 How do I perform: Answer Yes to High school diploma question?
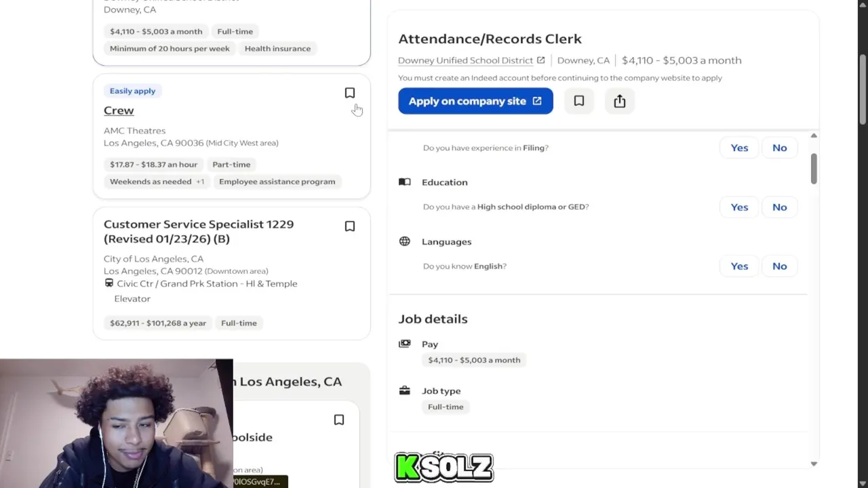[739, 207]
